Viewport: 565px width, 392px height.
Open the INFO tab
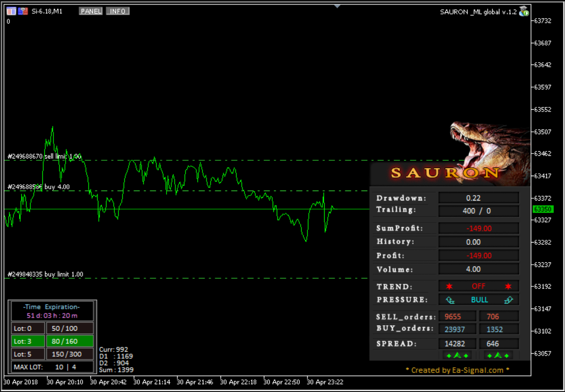click(118, 11)
